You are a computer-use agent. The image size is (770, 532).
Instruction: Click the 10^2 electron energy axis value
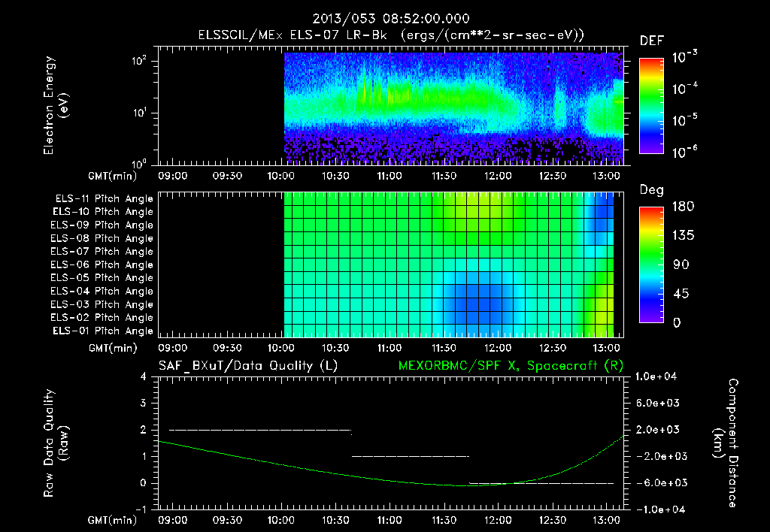(x=139, y=60)
